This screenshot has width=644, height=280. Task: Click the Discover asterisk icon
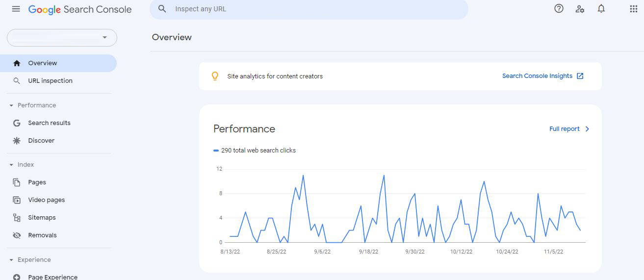click(x=17, y=141)
